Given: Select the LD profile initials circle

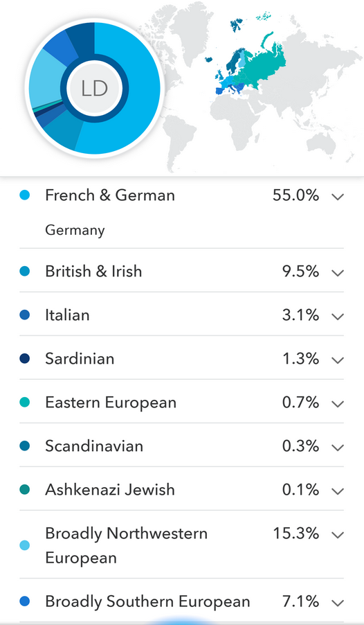Looking at the screenshot, I should coord(94,88).
